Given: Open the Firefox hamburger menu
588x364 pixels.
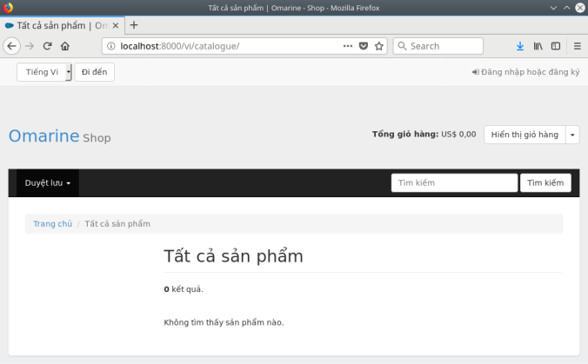Looking at the screenshot, I should pyautogui.click(x=577, y=46).
